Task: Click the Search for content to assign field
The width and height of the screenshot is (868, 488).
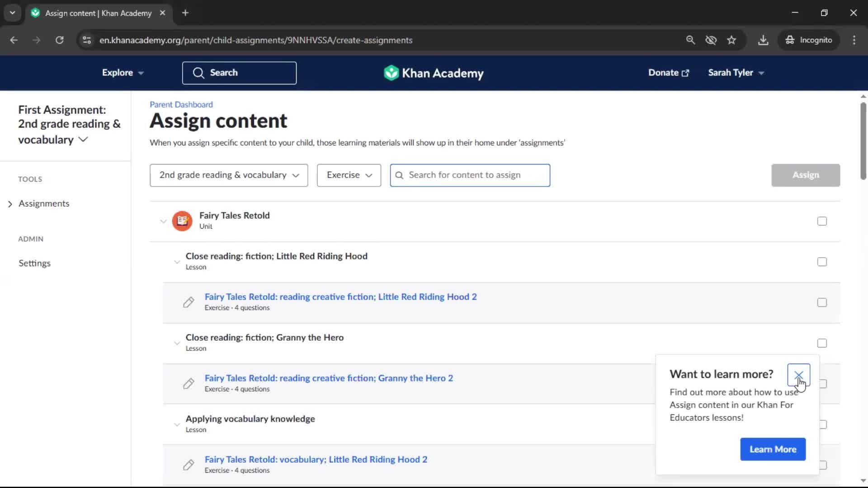Action: [470, 175]
